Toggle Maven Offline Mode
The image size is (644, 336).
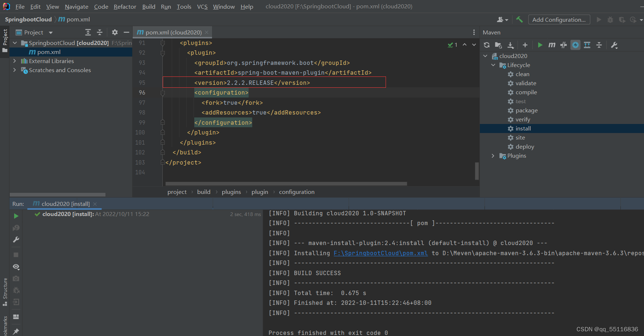pos(575,45)
